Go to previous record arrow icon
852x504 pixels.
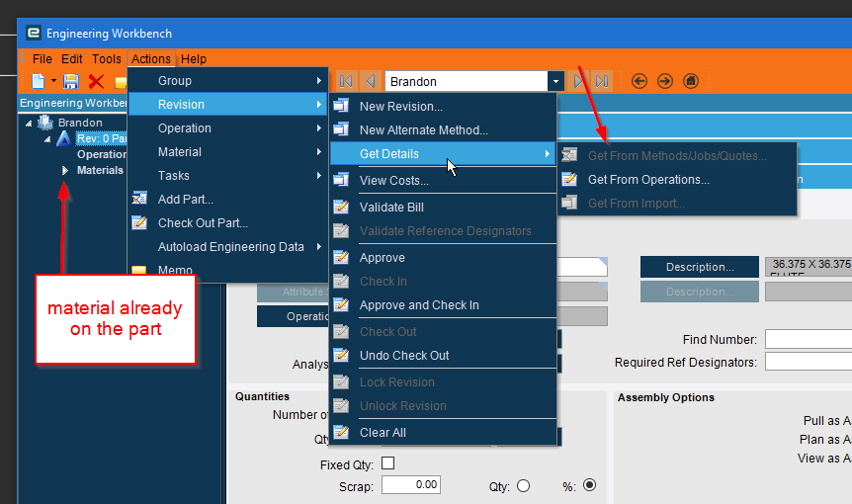tap(371, 81)
